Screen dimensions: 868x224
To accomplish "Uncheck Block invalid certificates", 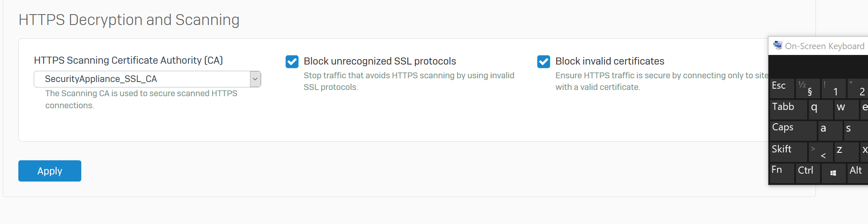I will click(x=544, y=62).
